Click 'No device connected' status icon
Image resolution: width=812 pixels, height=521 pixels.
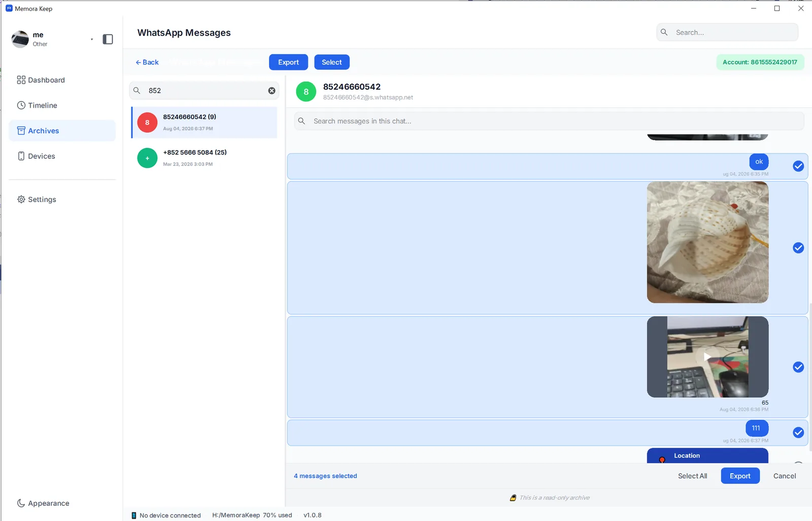pos(134,515)
